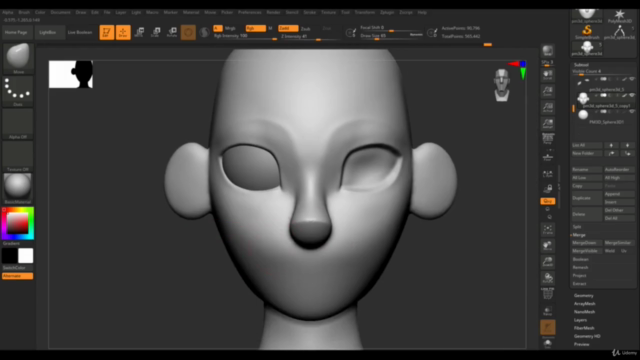Click the ZoomD view icon
640x360 pixels.
[x=547, y=262]
